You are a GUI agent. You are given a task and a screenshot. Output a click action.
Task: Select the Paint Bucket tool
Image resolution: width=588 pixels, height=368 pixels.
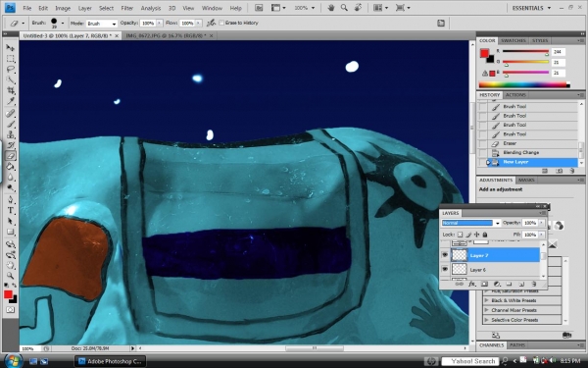click(10, 167)
